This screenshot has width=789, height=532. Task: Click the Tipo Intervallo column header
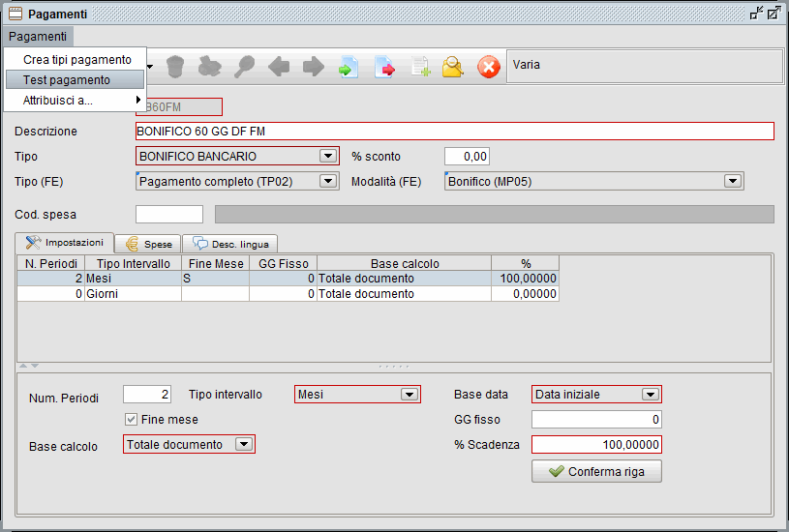[x=134, y=263]
